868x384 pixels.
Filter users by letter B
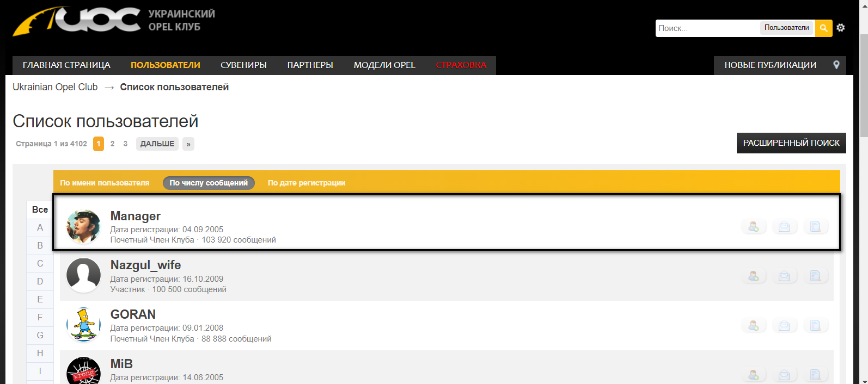pos(40,246)
